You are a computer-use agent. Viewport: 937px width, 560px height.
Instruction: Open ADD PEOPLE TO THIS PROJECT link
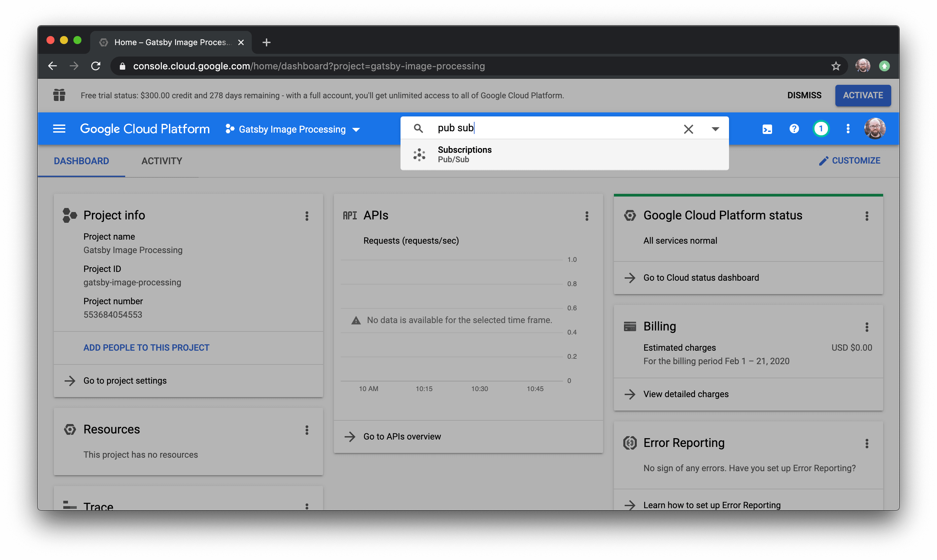[146, 348]
